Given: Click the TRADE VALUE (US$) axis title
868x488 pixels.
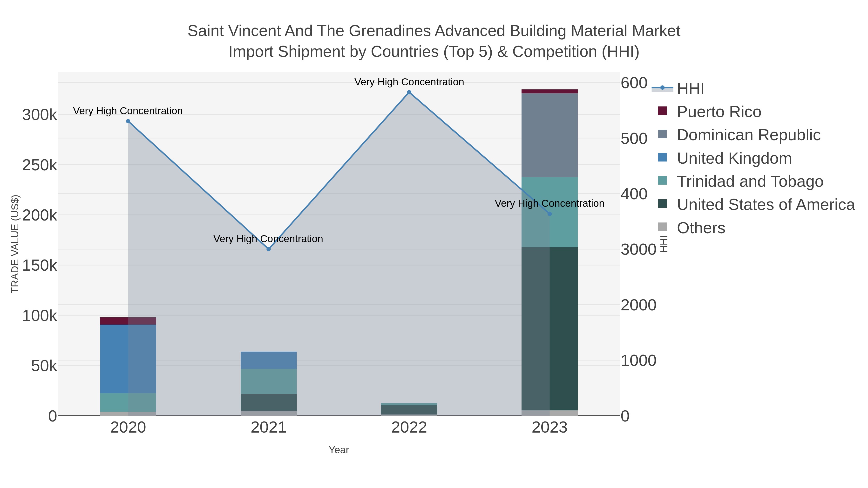Looking at the screenshot, I should [15, 244].
